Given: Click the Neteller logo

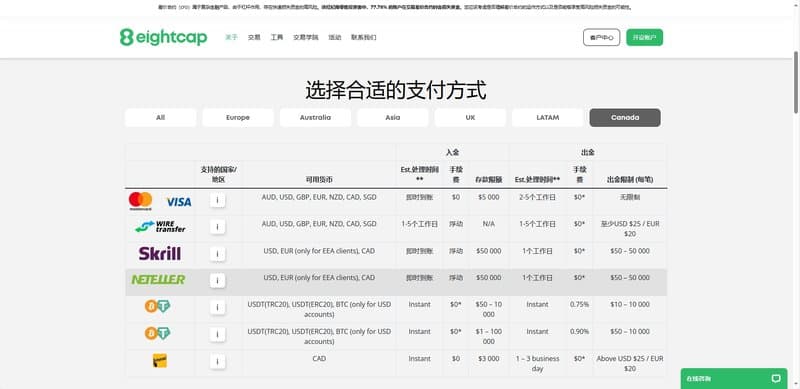Looking at the screenshot, I should coord(158,280).
